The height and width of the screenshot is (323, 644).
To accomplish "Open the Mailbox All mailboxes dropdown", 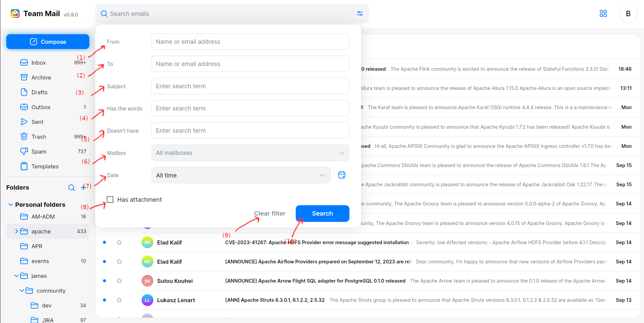I will click(250, 153).
